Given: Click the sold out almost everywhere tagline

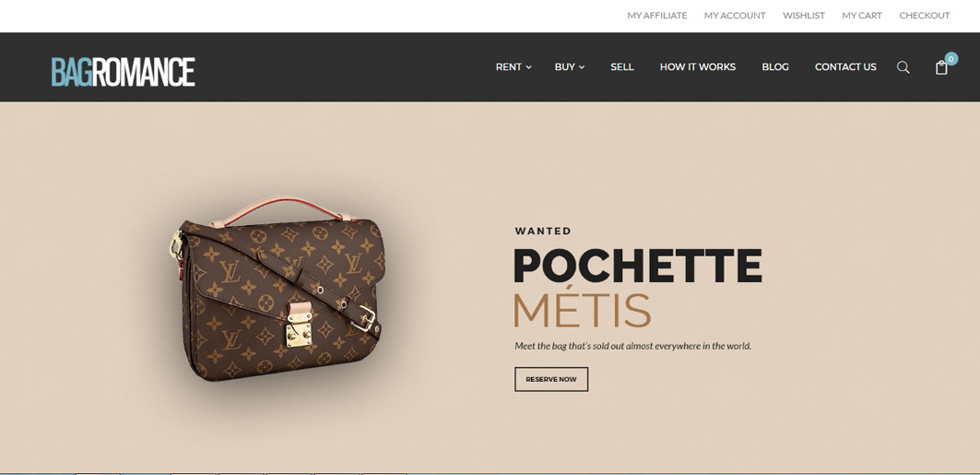Looking at the screenshot, I should point(632,346).
